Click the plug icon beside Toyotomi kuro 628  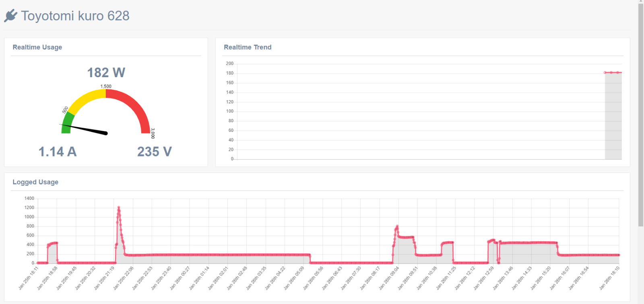tap(11, 16)
